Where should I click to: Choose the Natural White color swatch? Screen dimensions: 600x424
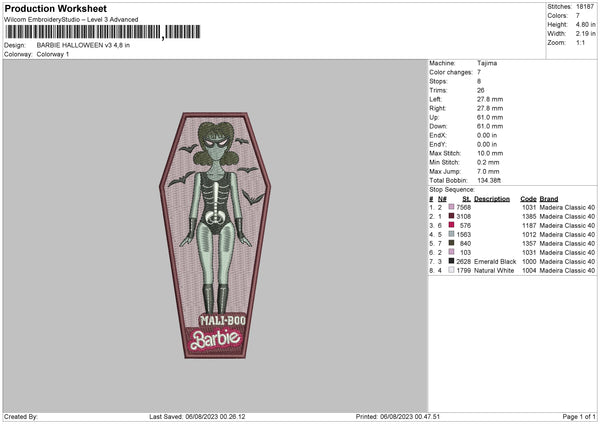(x=452, y=270)
